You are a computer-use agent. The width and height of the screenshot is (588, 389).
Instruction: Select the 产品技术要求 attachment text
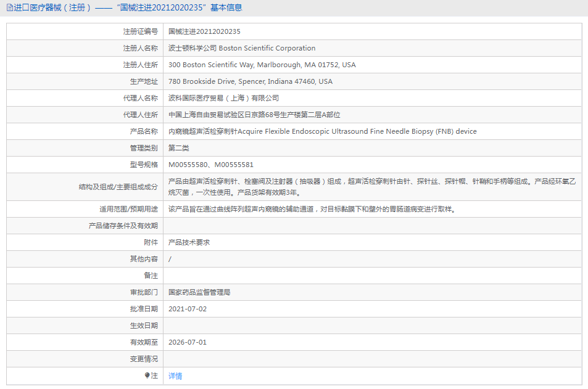click(189, 242)
